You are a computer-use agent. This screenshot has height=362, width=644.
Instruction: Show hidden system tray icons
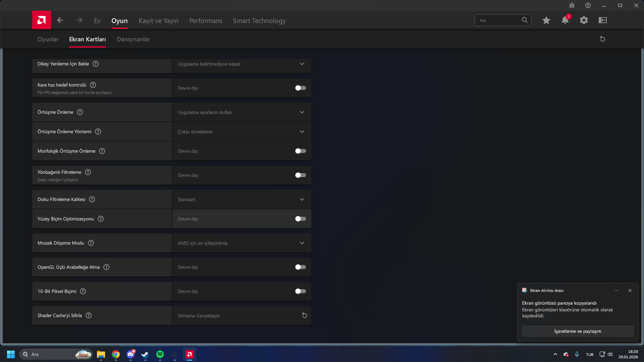coord(555,354)
